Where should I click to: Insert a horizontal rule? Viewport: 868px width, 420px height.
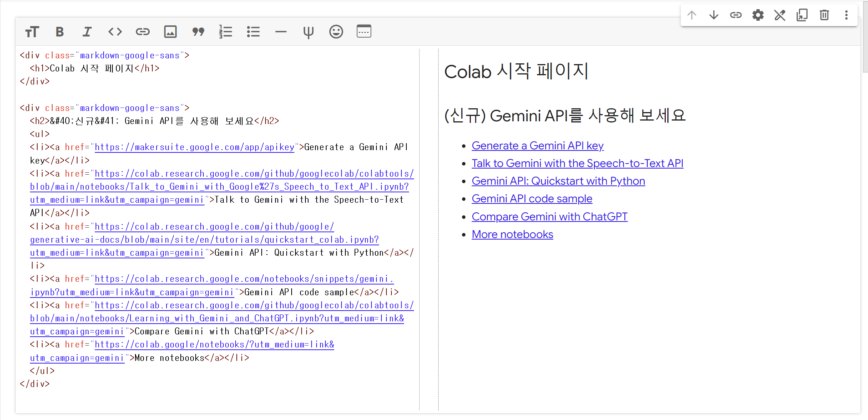[281, 31]
